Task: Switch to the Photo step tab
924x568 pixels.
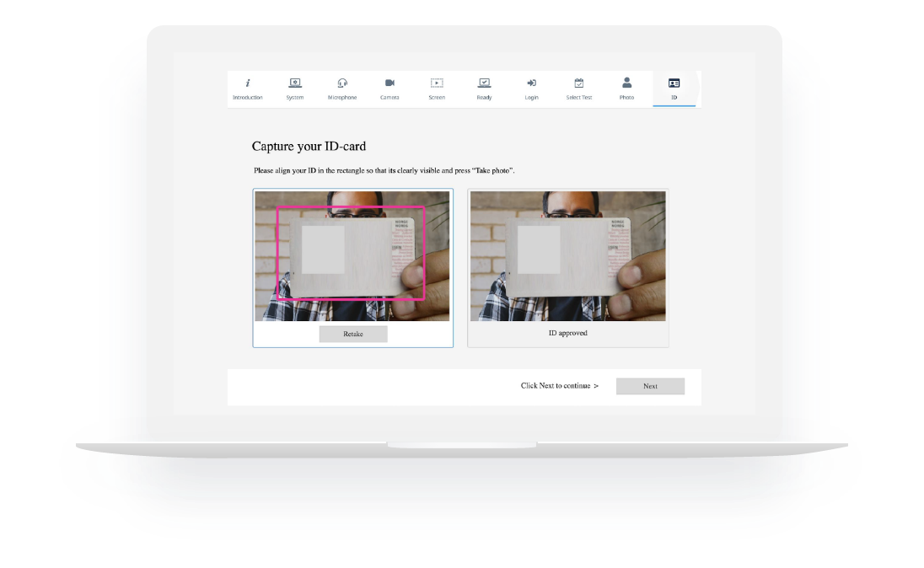Action: click(626, 83)
